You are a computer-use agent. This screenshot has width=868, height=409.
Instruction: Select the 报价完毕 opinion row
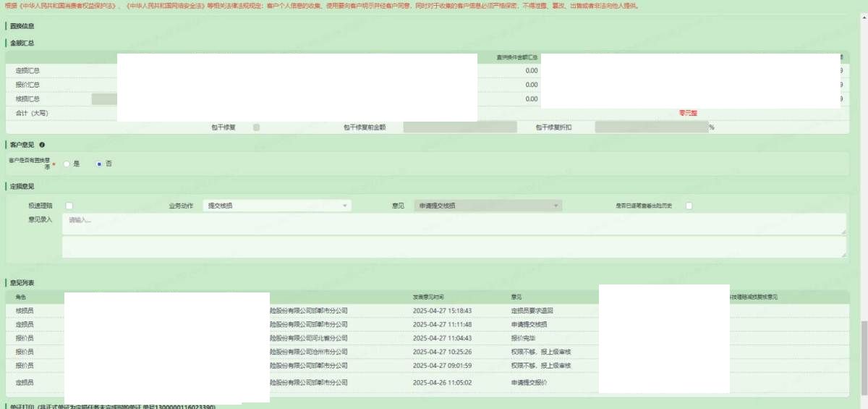pyautogui.click(x=526, y=338)
